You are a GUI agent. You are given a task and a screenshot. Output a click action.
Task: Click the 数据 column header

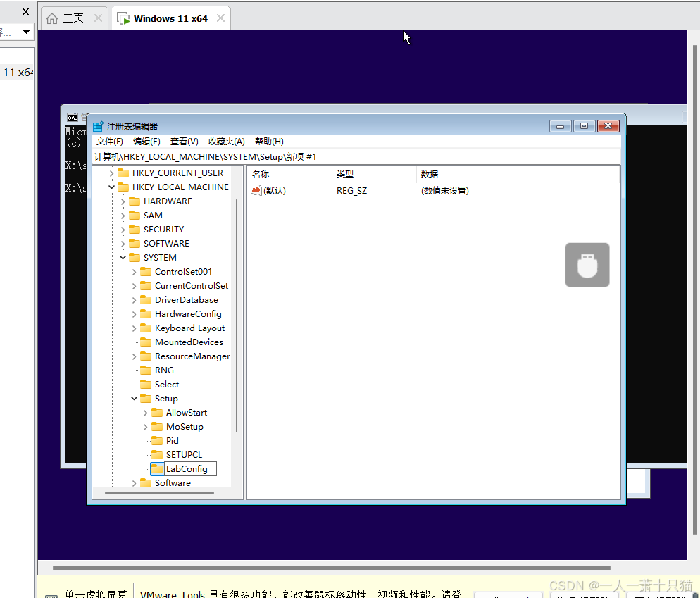pos(518,174)
